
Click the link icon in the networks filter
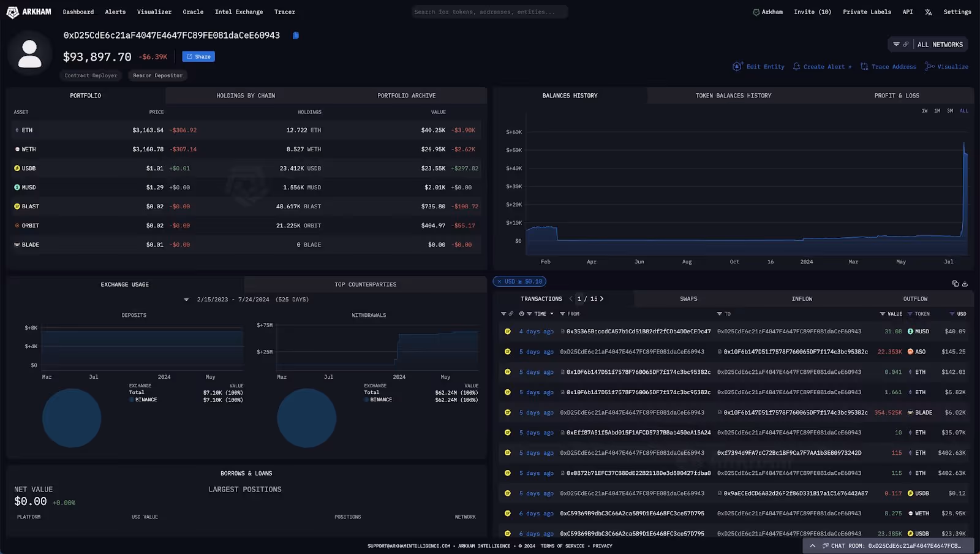point(906,44)
